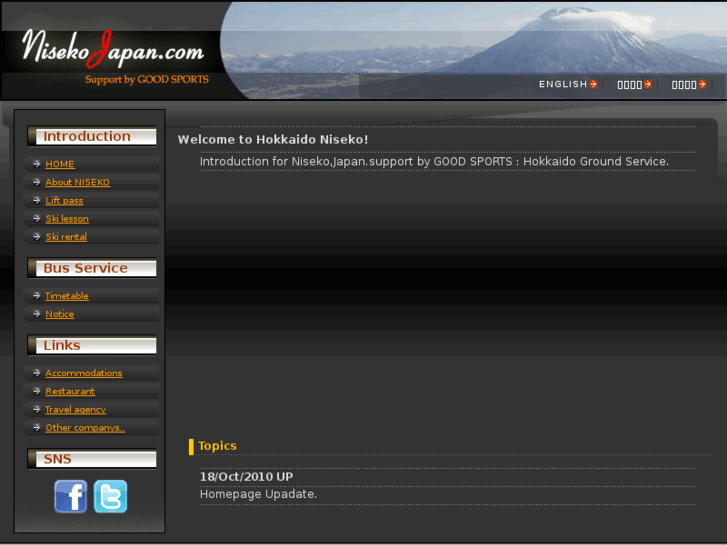
Task: Click the 'Homepage Upadate.' text
Action: (258, 494)
